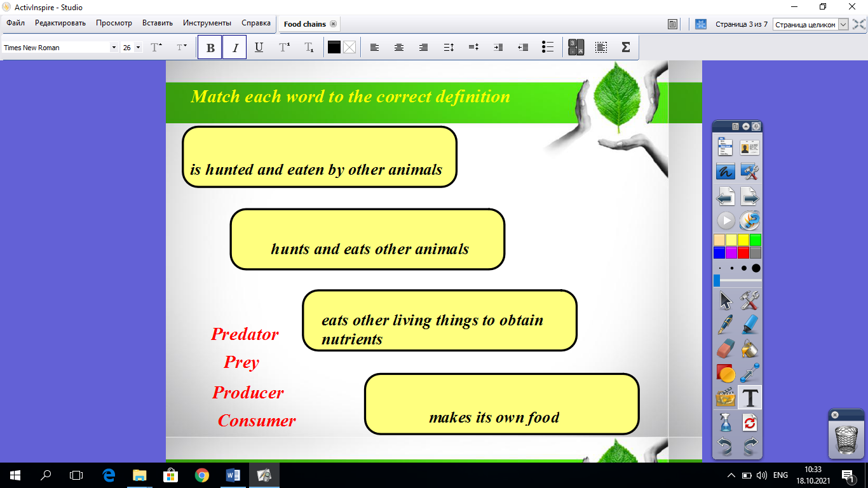Open the flipchart trash bin
Screen dimensions: 868x488
pyautogui.click(x=846, y=439)
